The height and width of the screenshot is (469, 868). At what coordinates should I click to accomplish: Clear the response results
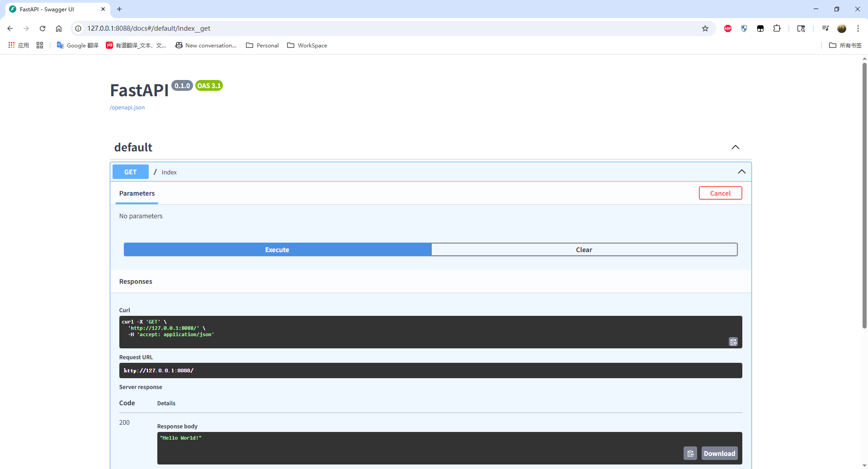click(x=584, y=249)
